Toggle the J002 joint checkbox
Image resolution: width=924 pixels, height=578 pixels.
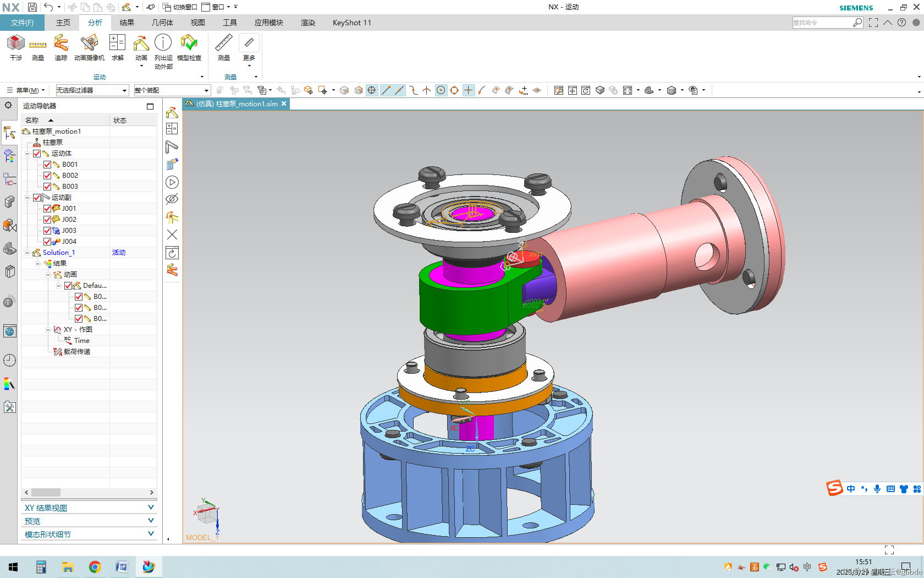[47, 220]
